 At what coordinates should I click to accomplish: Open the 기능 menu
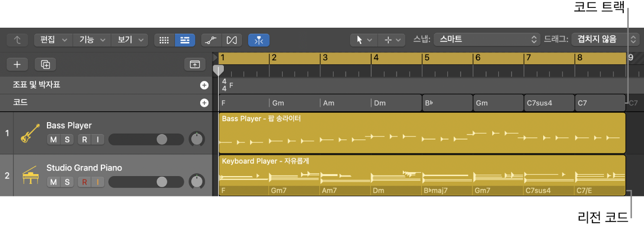(x=92, y=40)
